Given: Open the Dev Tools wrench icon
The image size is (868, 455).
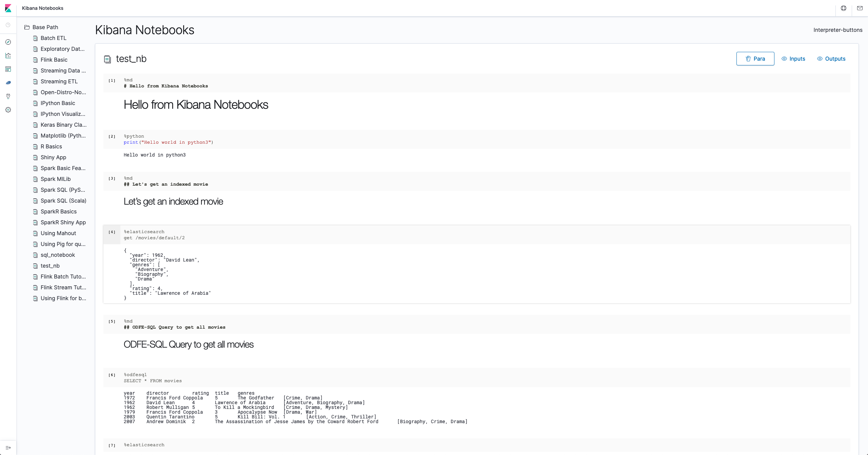Looking at the screenshot, I should (x=8, y=96).
